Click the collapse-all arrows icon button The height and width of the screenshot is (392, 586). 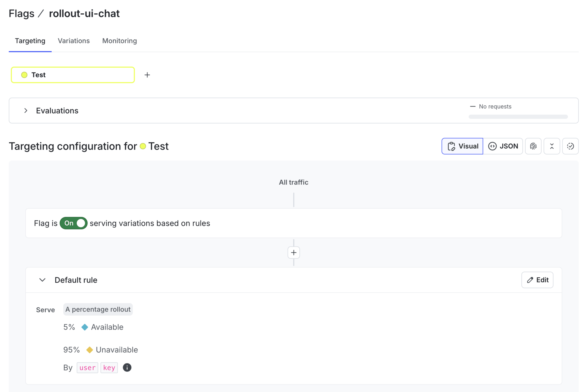(551, 146)
